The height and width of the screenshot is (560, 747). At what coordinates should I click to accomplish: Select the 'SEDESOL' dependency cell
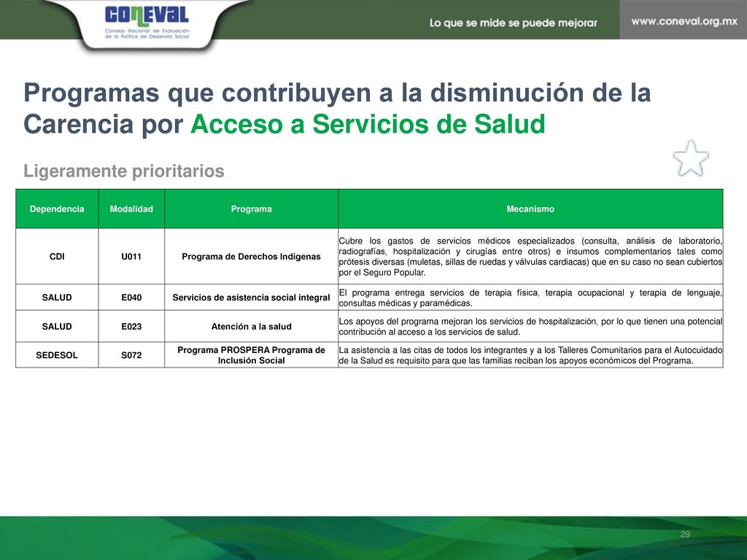[57, 355]
